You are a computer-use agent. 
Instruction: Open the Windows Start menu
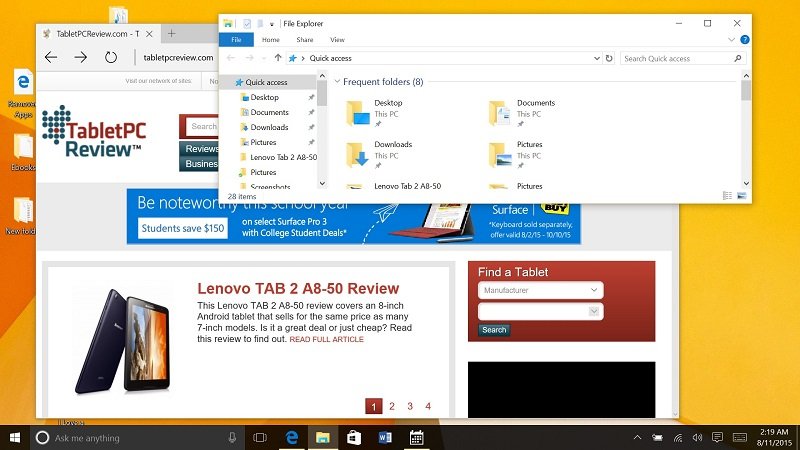click(15, 438)
